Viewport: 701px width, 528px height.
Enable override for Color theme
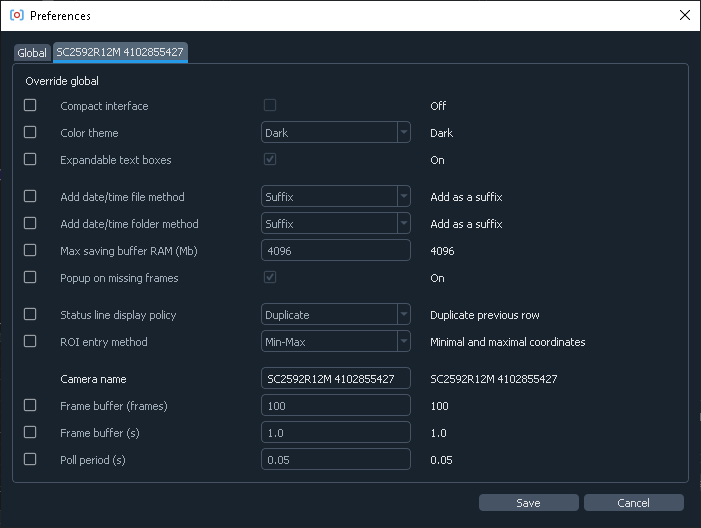(x=30, y=132)
